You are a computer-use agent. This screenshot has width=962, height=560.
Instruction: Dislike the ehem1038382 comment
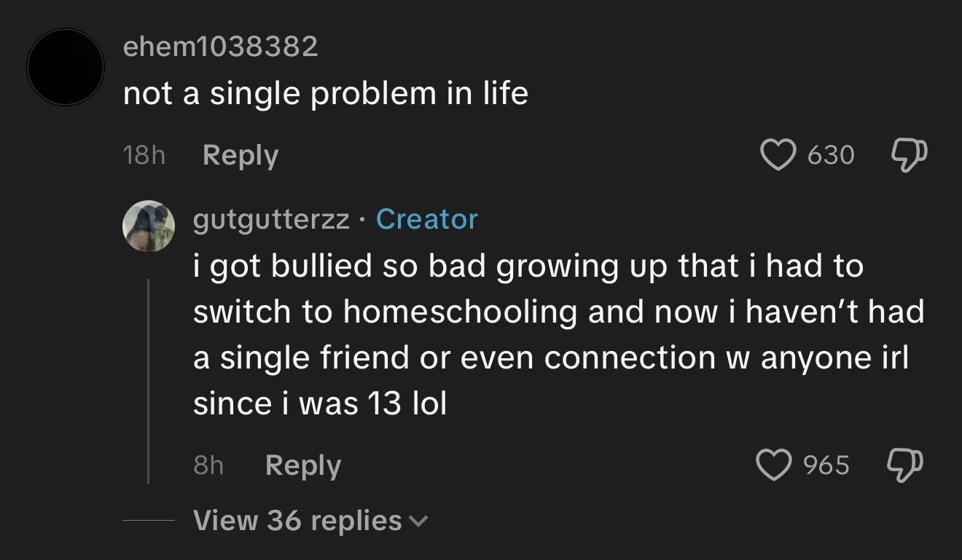point(909,154)
